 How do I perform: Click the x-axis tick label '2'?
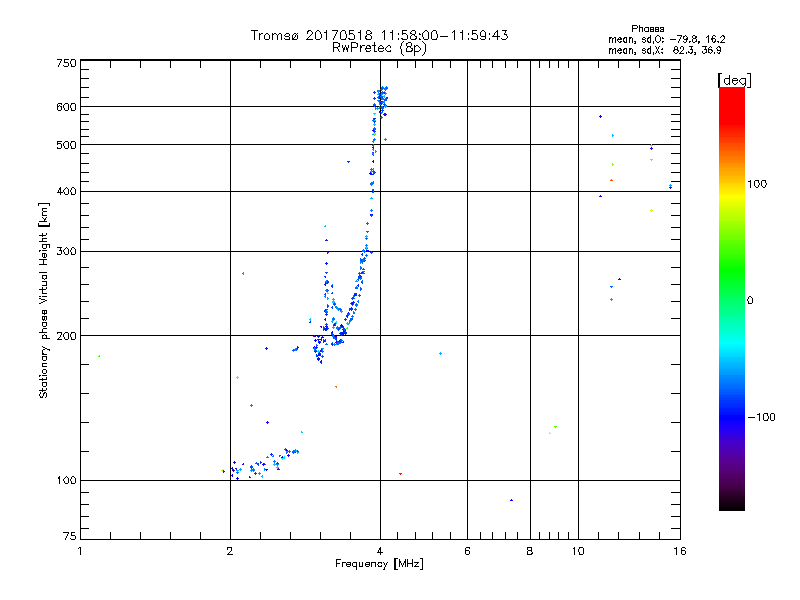pos(230,551)
